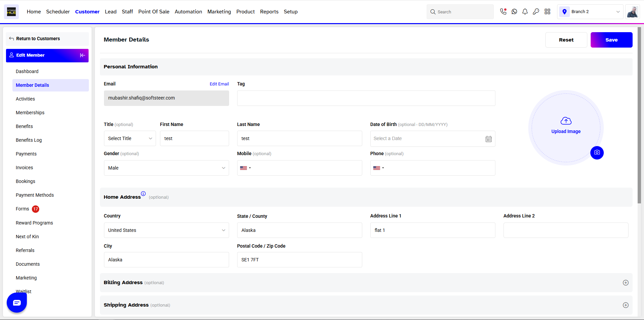Open the Customer menu
The image size is (644, 320).
point(87,12)
